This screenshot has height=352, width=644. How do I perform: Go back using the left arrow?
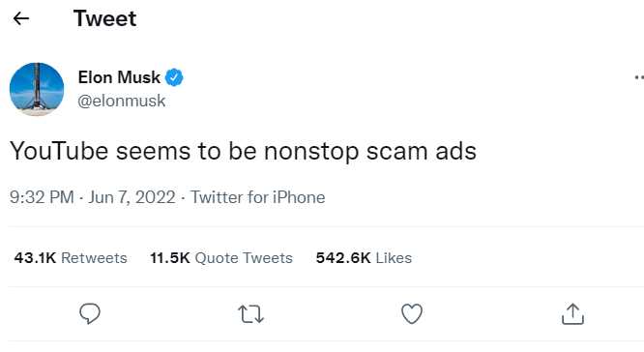[21, 18]
